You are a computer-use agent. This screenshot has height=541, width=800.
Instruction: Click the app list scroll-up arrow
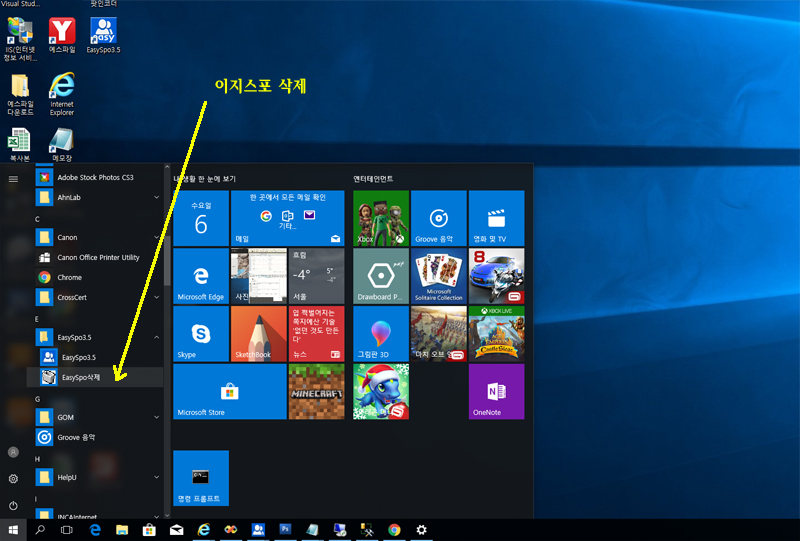point(167,167)
